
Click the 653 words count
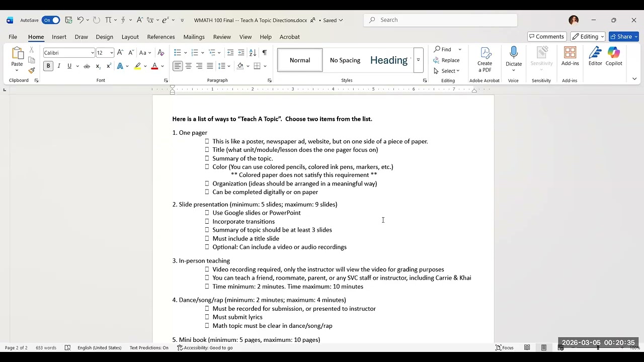click(x=46, y=348)
